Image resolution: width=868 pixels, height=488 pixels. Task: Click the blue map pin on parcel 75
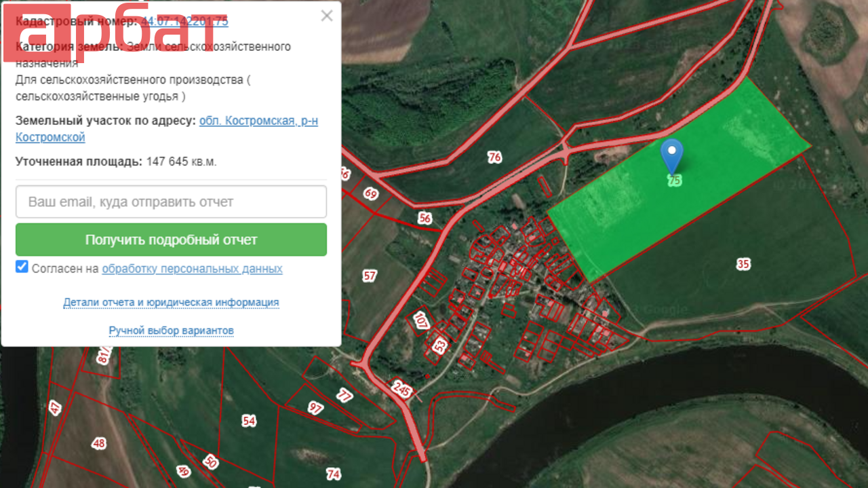point(671,156)
